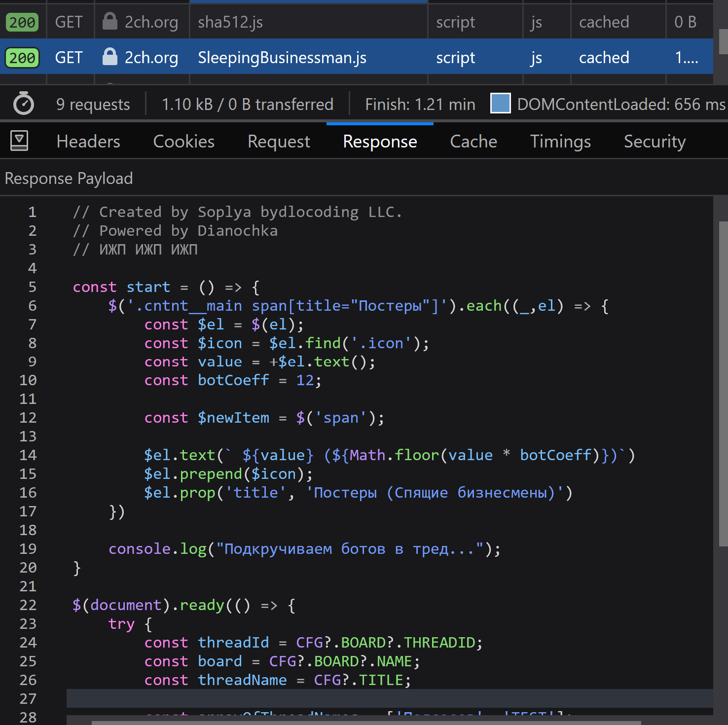Click the response code vertical scrollbar
The height and width of the screenshot is (725, 728).
[x=723, y=385]
